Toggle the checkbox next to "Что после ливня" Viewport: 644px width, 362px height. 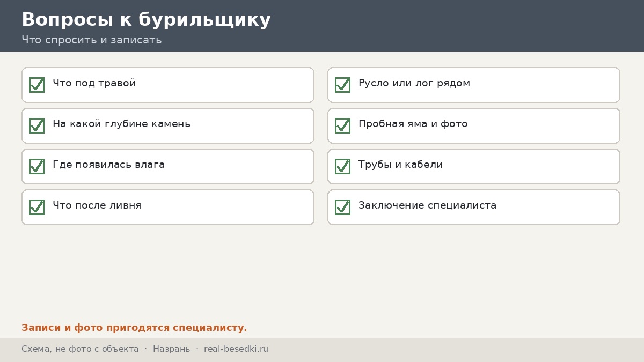[x=36, y=207]
